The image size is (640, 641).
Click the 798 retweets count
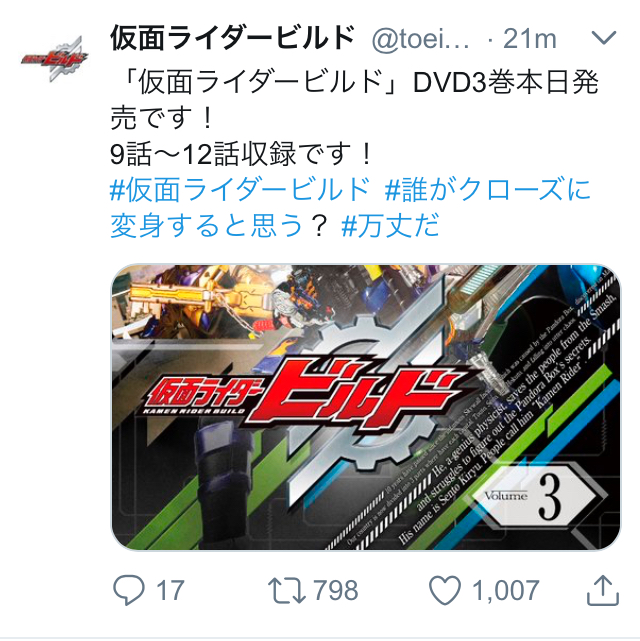(336, 590)
